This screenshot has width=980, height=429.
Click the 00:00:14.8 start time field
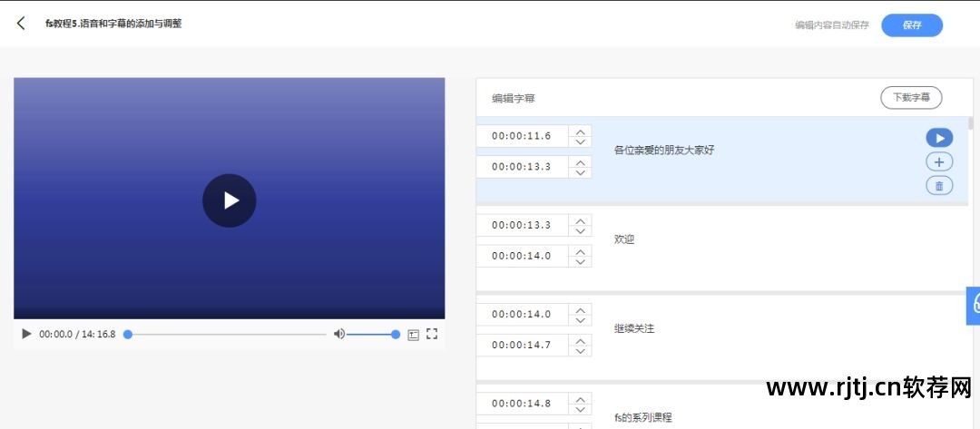[522, 404]
